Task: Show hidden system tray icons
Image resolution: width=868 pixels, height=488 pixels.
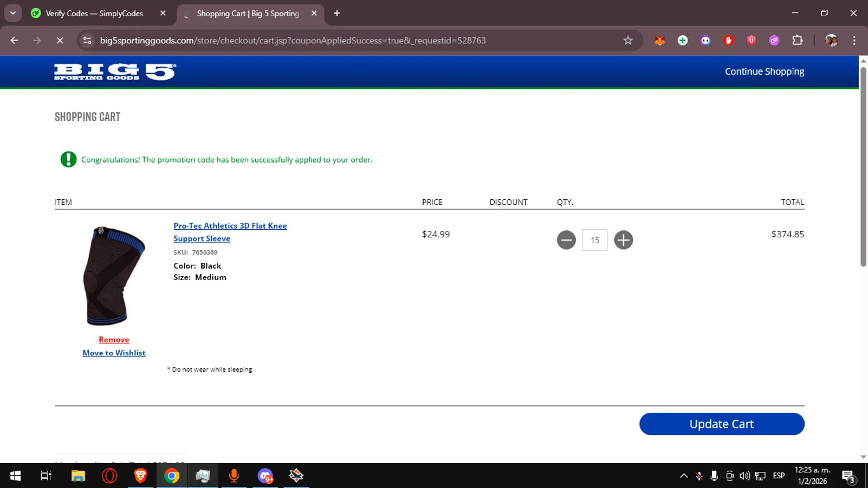Action: point(684,476)
